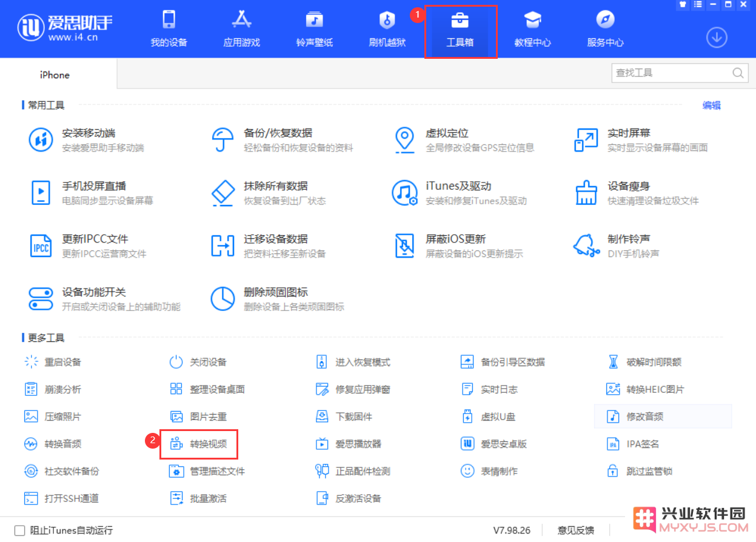Open 安装移动端 tool
The width and height of the screenshot is (756, 542).
pyautogui.click(x=86, y=139)
